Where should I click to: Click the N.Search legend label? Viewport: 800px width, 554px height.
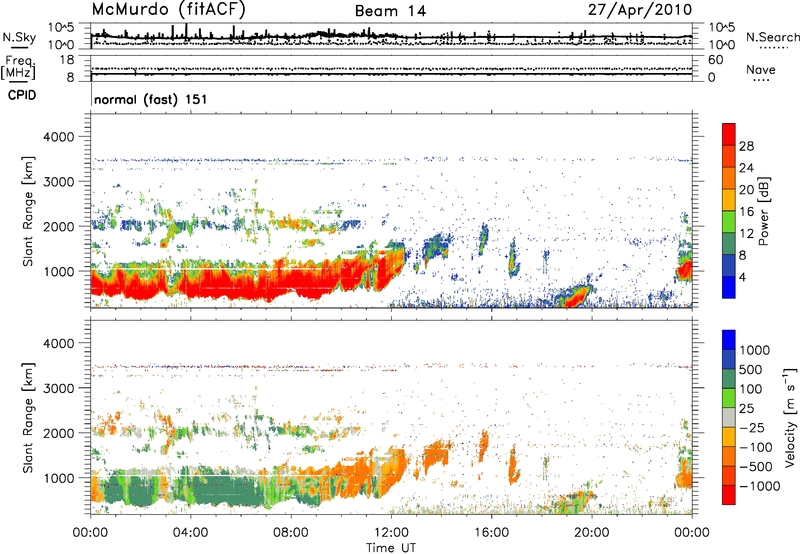[772, 37]
